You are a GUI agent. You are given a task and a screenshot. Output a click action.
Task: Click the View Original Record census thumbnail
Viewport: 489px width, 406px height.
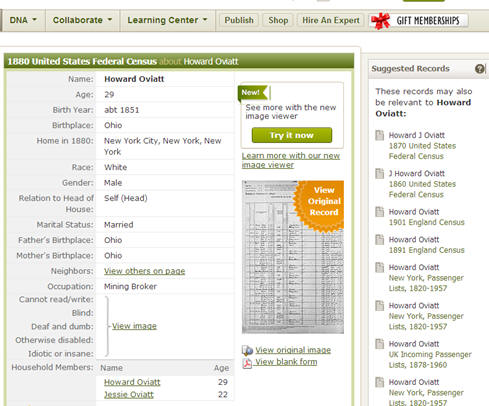[293, 257]
